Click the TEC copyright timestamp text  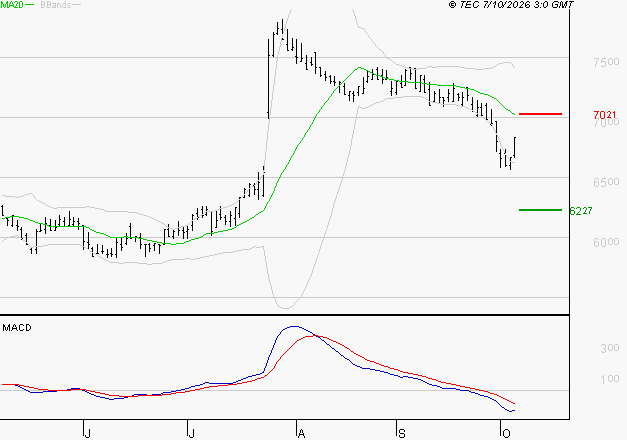pos(511,5)
